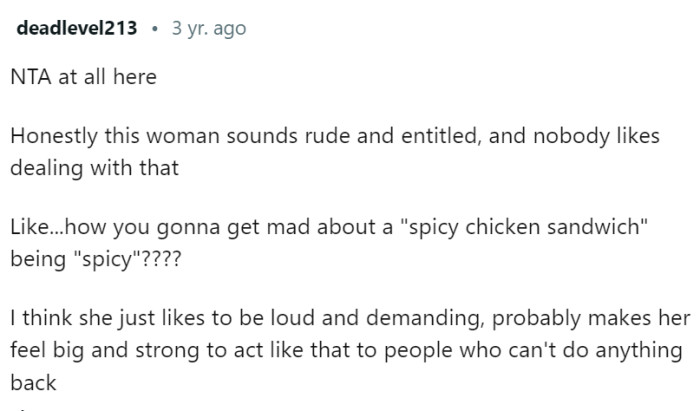700x411 pixels.
Task: Click the words 'probably makes her'
Action: coord(591,318)
